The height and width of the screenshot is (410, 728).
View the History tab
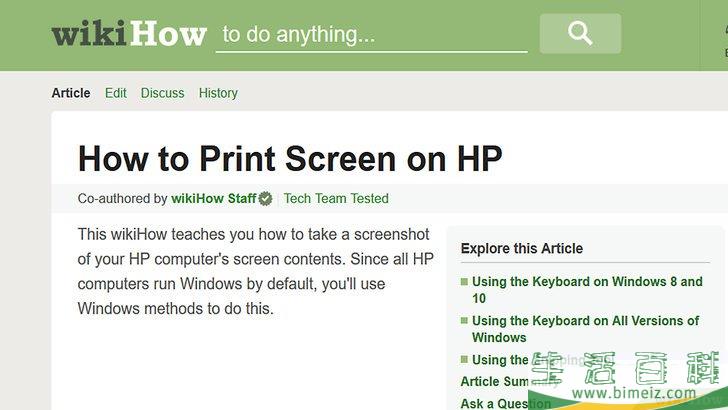click(218, 93)
